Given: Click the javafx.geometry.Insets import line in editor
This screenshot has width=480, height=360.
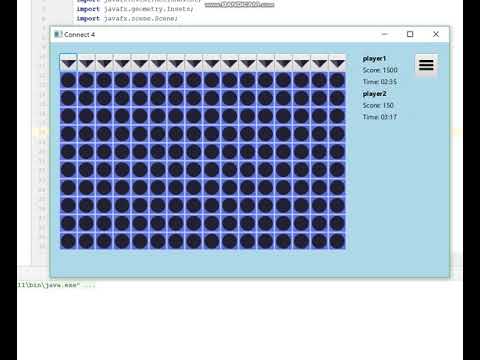Looking at the screenshot, I should (135, 9).
